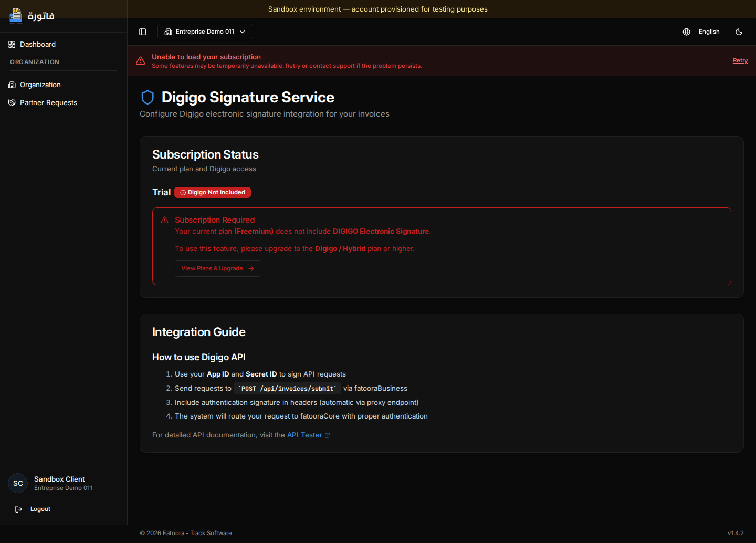Click the Integration Guide heading

point(199,332)
